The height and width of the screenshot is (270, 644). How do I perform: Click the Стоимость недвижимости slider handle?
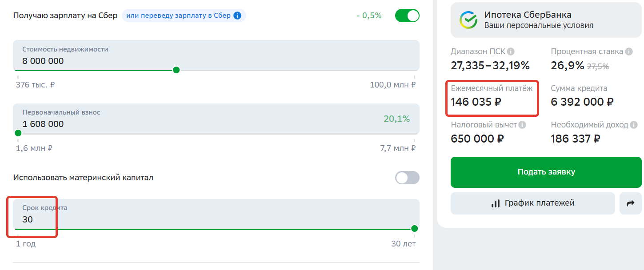[176, 70]
